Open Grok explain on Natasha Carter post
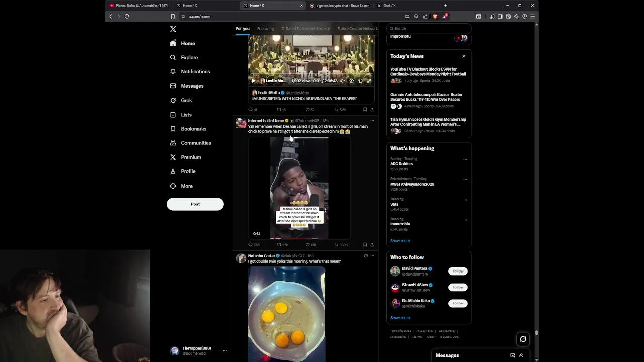 pos(366,256)
